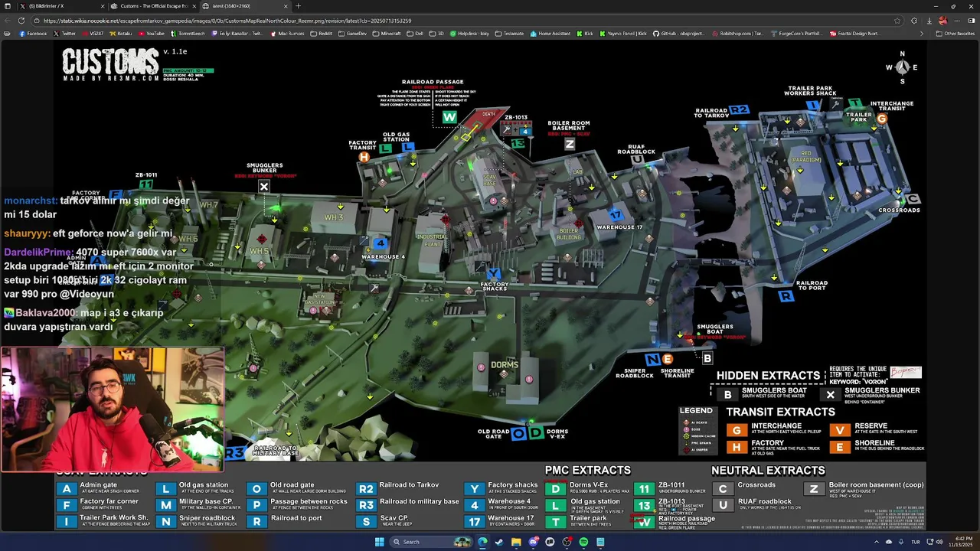Image resolution: width=980 pixels, height=551 pixels.
Task: Add this page to favorites with the star
Action: click(x=897, y=21)
